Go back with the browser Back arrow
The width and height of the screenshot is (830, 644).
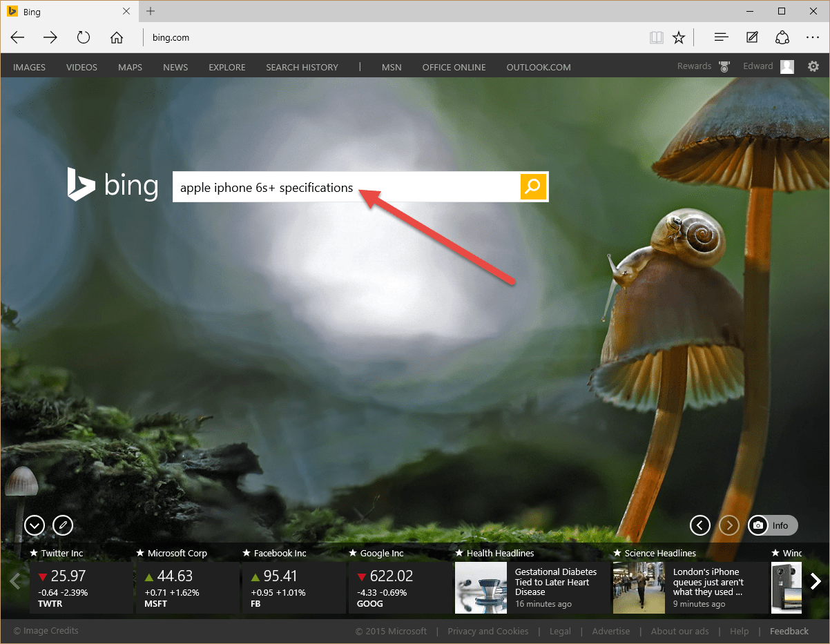pyautogui.click(x=17, y=37)
